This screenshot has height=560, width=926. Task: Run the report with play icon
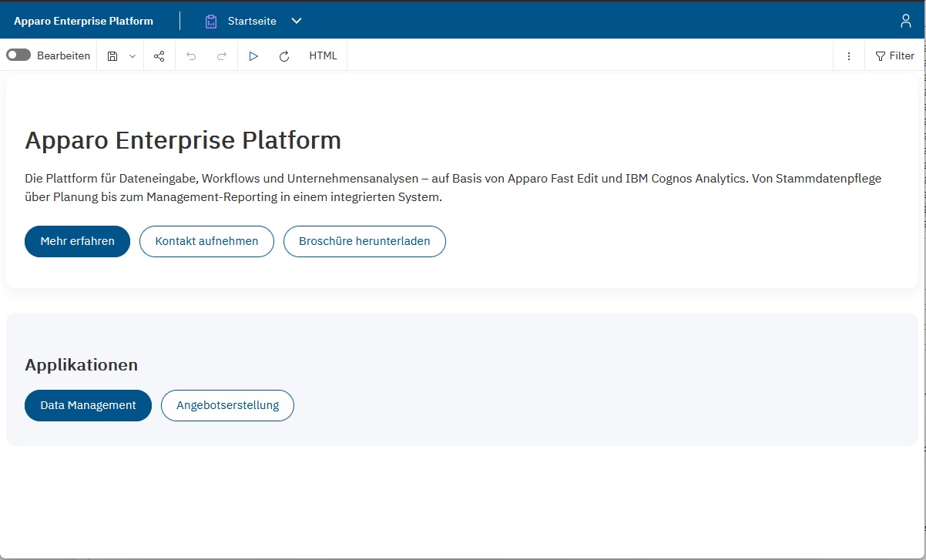coord(253,56)
